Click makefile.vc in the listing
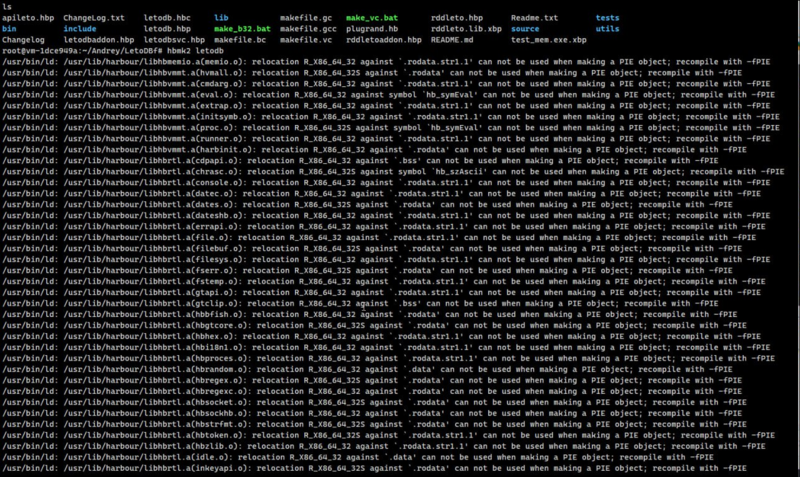Viewport: 800px width, 477px height. pos(306,40)
